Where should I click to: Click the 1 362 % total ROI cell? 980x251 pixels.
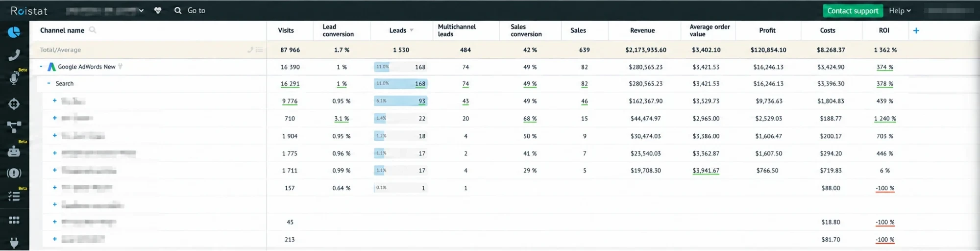pyautogui.click(x=885, y=50)
